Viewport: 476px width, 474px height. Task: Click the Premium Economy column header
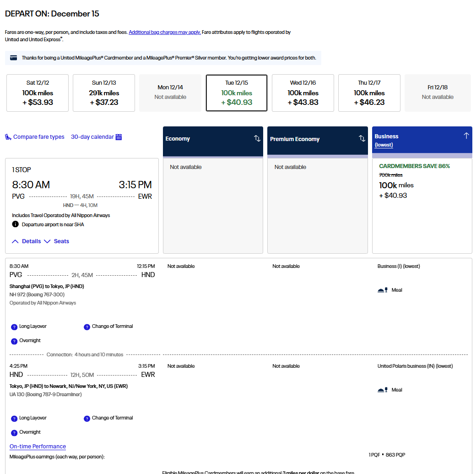pos(318,142)
